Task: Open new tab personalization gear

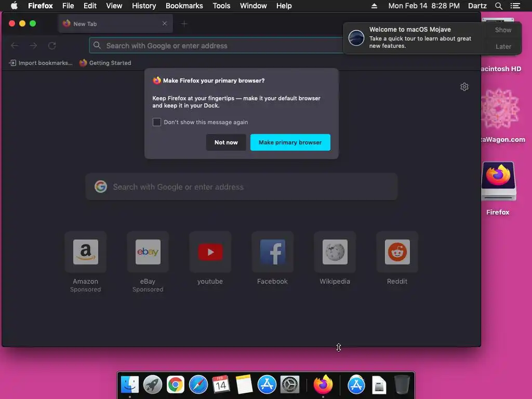Action: (x=464, y=87)
